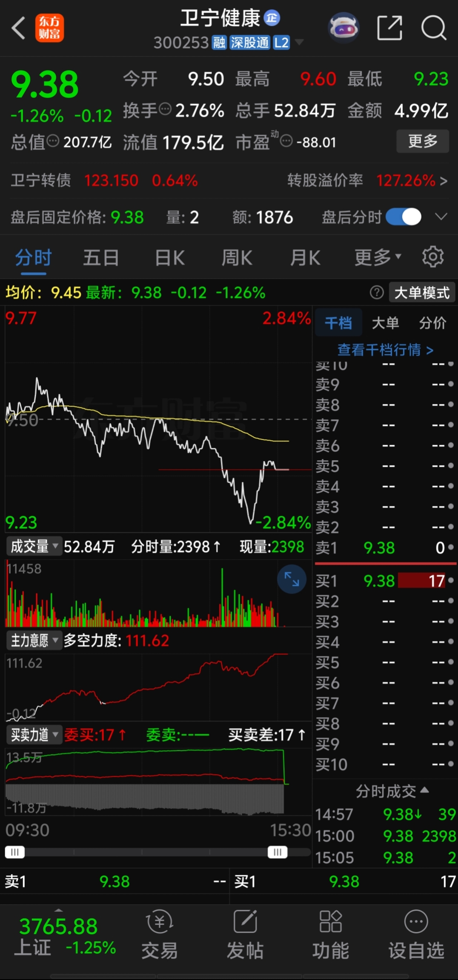The width and height of the screenshot is (458, 980).
Task: Select the 五日 tab
Action: click(x=101, y=258)
